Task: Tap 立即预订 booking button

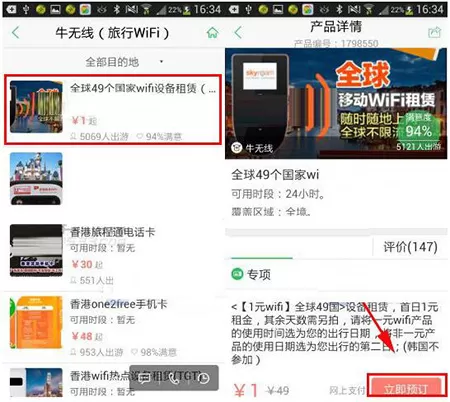Action: tap(407, 386)
